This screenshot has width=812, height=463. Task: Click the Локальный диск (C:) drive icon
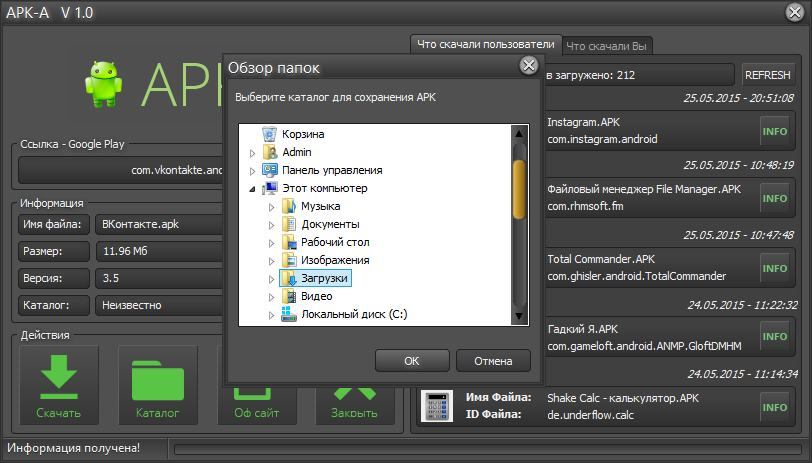288,314
